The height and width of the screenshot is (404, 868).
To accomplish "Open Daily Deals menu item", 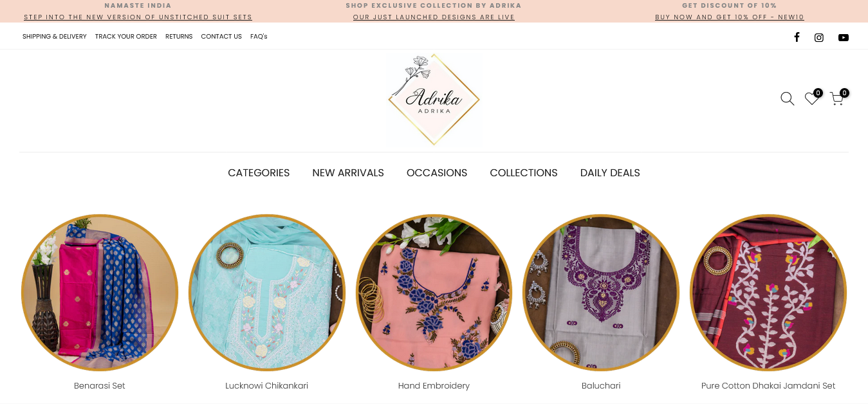I will pos(610,173).
